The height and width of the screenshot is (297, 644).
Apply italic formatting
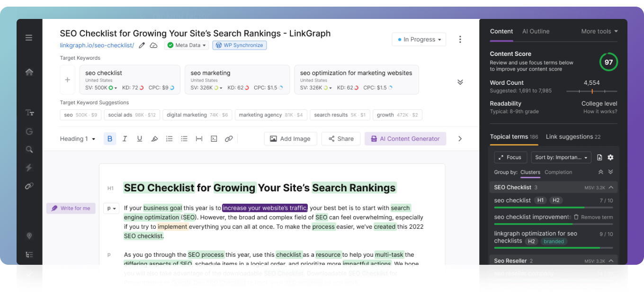(x=125, y=139)
